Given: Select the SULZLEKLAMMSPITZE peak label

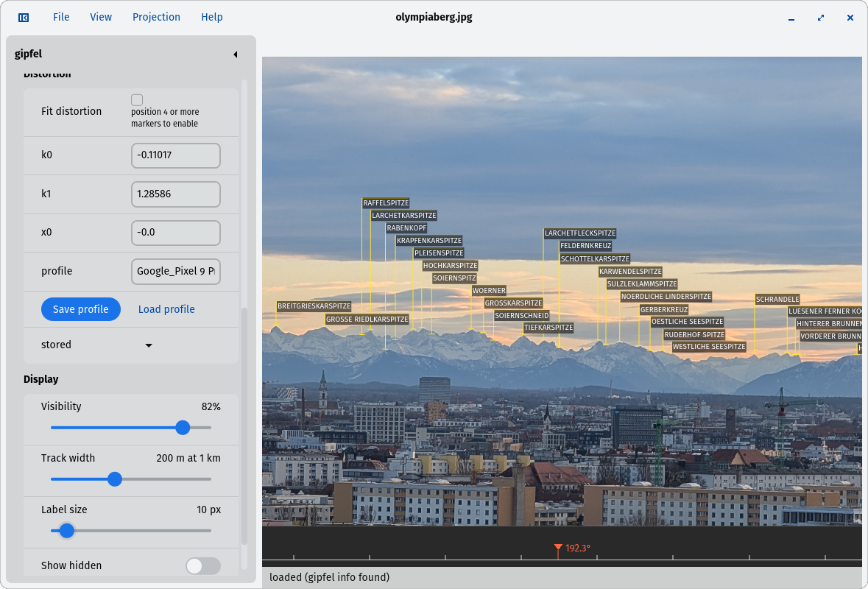Looking at the screenshot, I should [x=642, y=284].
